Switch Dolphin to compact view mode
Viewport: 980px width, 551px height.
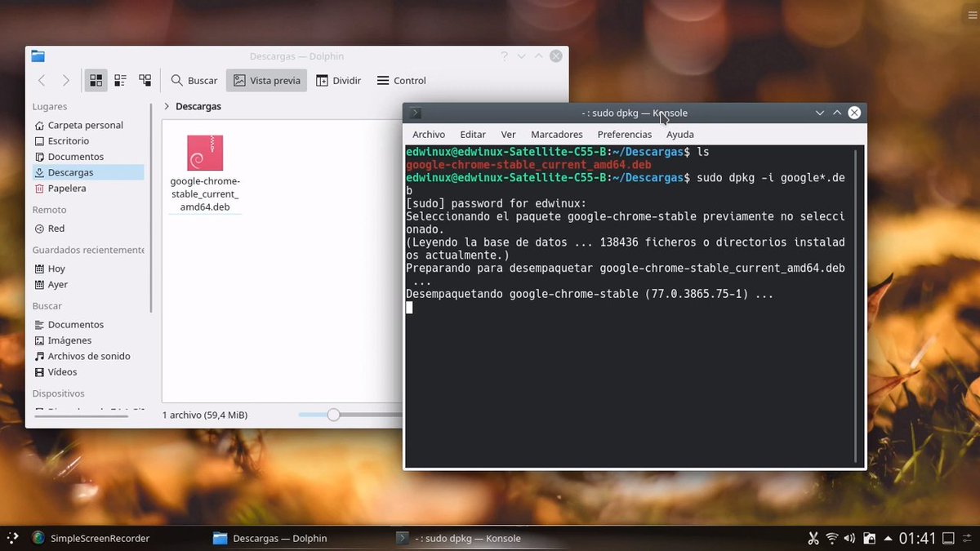(x=120, y=80)
